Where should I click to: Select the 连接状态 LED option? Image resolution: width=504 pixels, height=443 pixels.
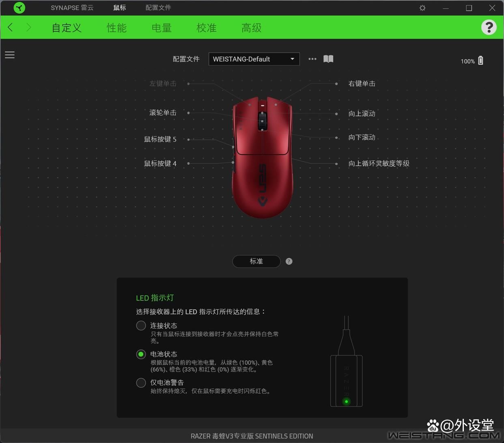(x=141, y=325)
